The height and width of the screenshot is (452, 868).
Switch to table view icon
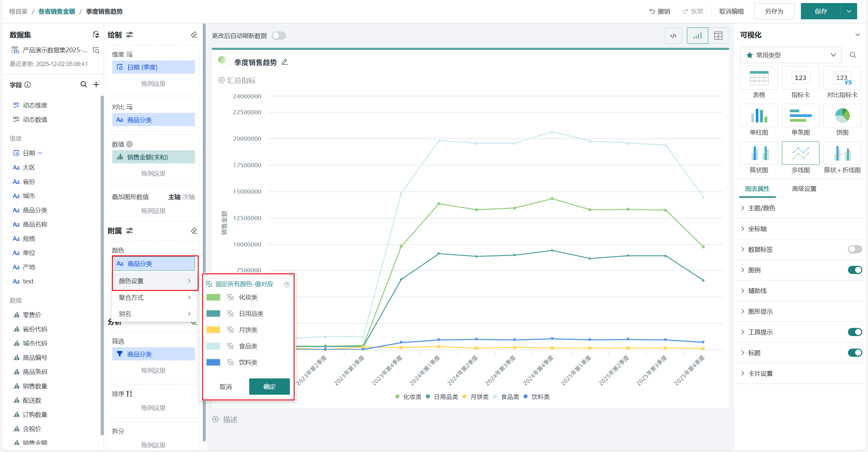tap(718, 36)
